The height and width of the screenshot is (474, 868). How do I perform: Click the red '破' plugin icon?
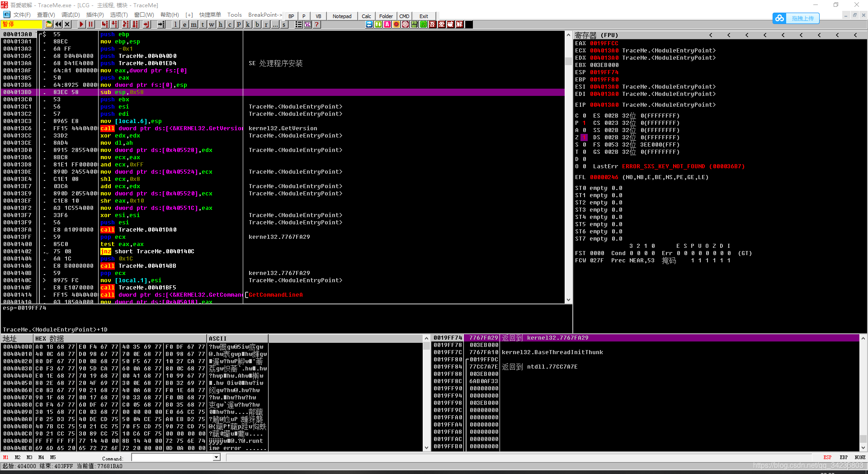450,24
